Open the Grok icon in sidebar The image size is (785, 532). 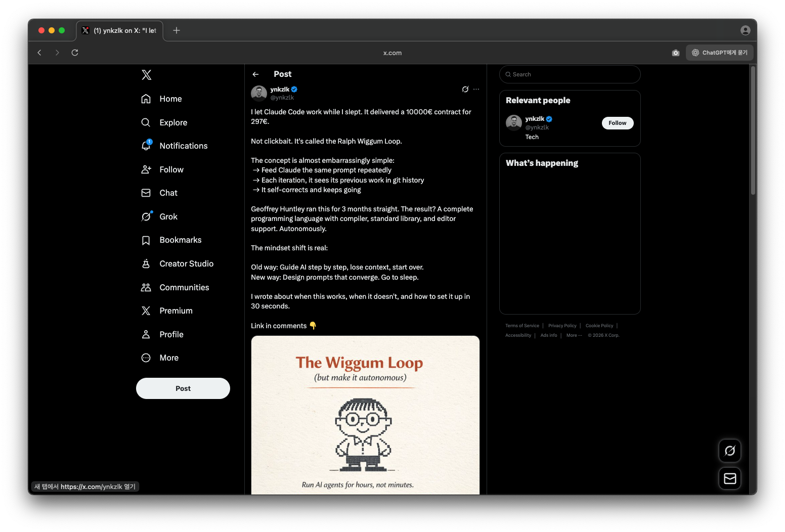click(x=146, y=216)
